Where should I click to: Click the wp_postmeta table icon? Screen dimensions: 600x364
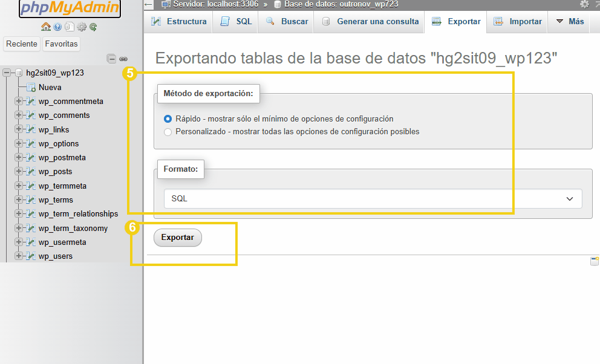click(x=31, y=158)
